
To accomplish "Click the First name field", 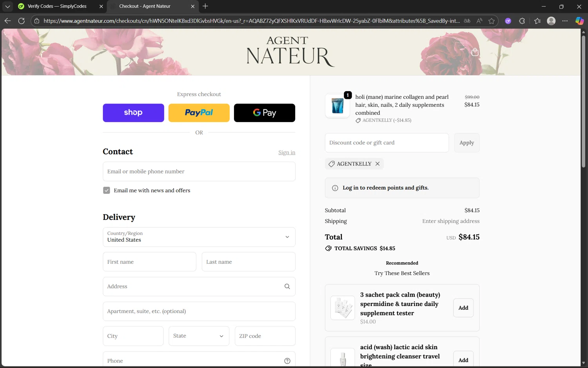I will (149, 262).
